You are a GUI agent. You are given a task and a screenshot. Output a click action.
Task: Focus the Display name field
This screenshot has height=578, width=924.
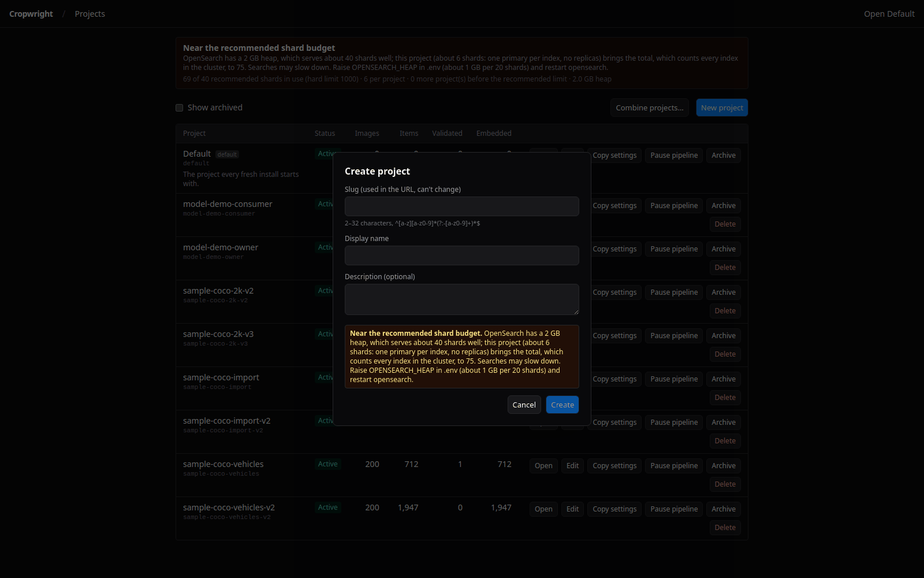[x=461, y=255]
